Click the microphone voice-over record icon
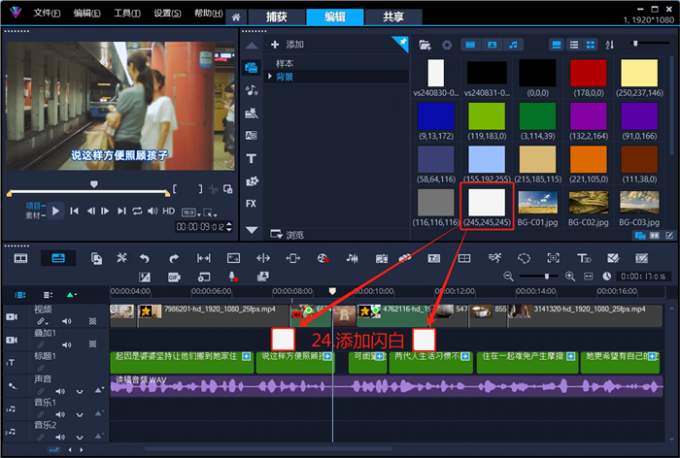 232,276
